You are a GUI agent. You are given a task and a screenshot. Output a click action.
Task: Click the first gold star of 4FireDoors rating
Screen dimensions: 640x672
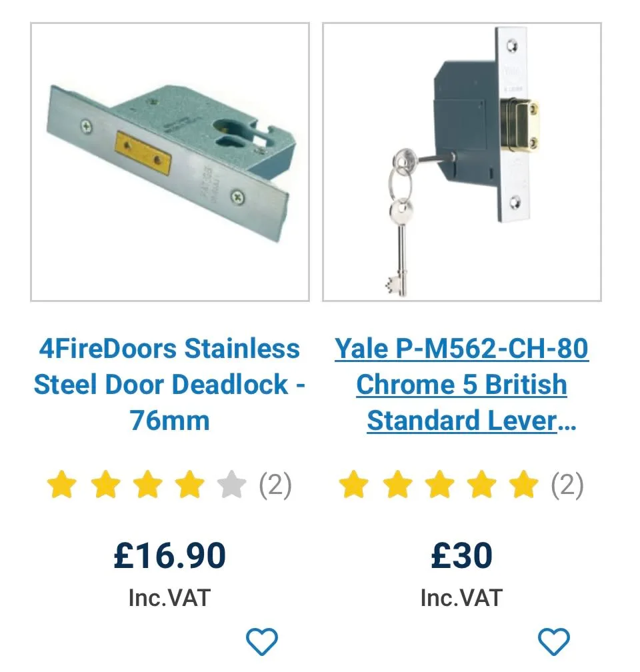coord(62,484)
